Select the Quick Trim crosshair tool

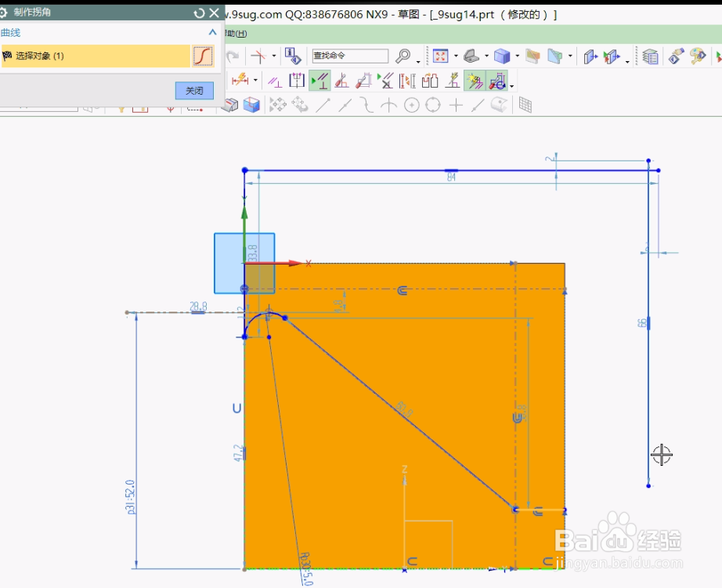tap(258, 56)
